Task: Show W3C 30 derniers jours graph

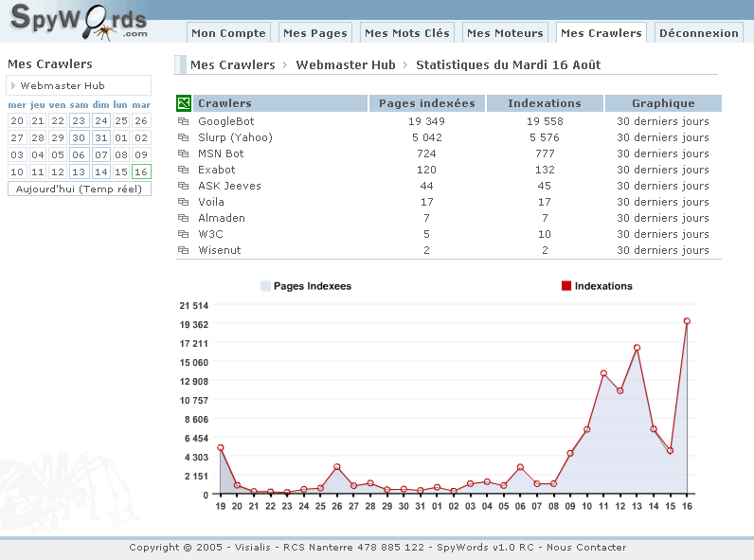Action: (663, 234)
